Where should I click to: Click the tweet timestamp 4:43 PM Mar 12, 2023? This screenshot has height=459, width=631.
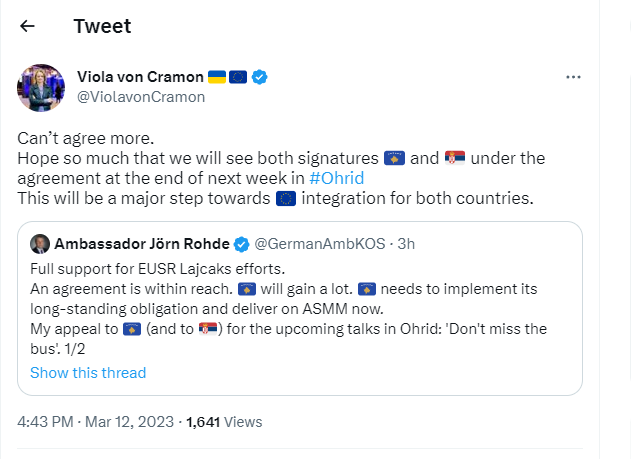click(95, 423)
